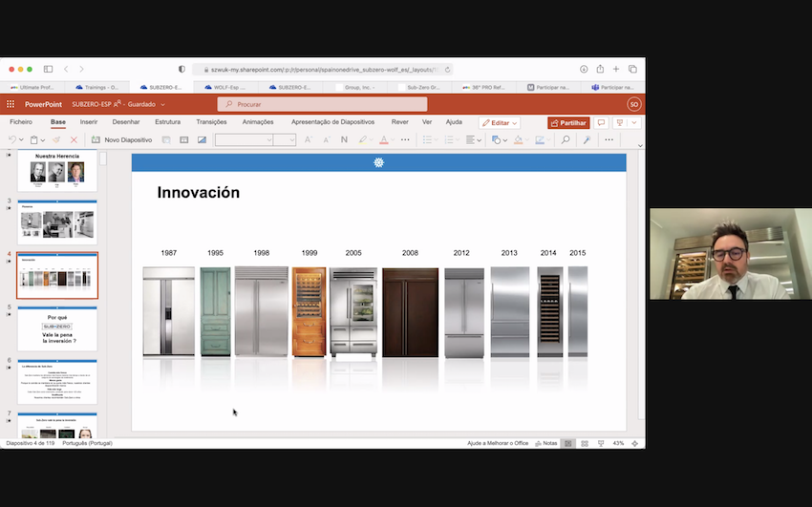Open more font options ellipsis
The height and width of the screenshot is (507, 812).
click(405, 139)
